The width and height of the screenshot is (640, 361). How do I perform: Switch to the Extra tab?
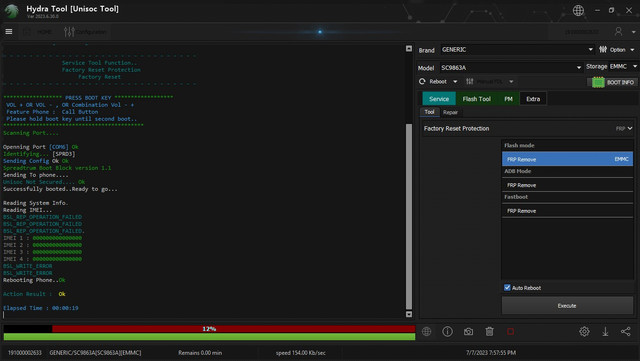(533, 99)
